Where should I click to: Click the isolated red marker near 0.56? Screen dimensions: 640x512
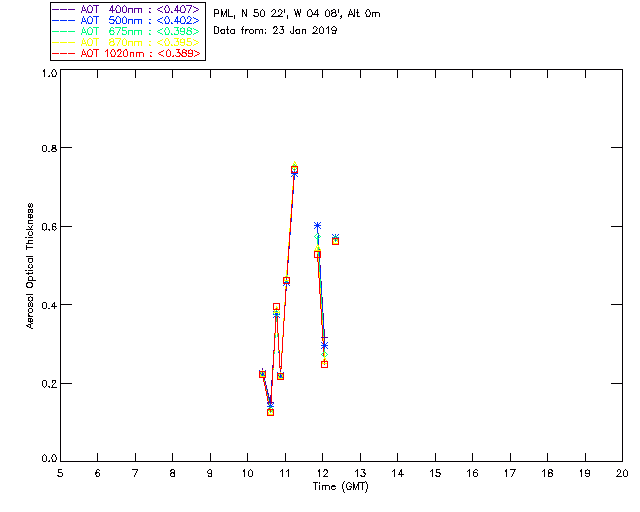(336, 241)
